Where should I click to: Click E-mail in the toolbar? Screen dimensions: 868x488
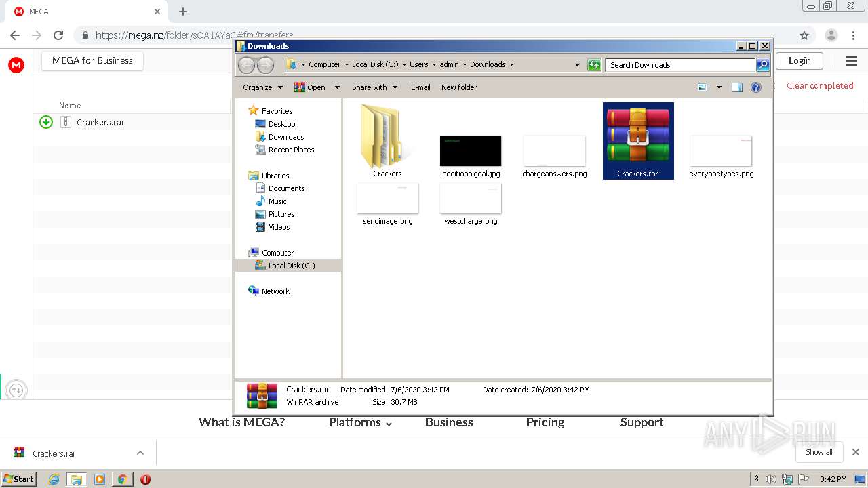(420, 87)
